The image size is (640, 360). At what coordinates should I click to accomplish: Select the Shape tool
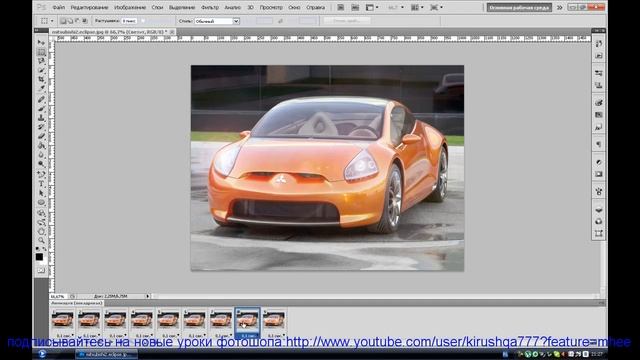point(41,202)
